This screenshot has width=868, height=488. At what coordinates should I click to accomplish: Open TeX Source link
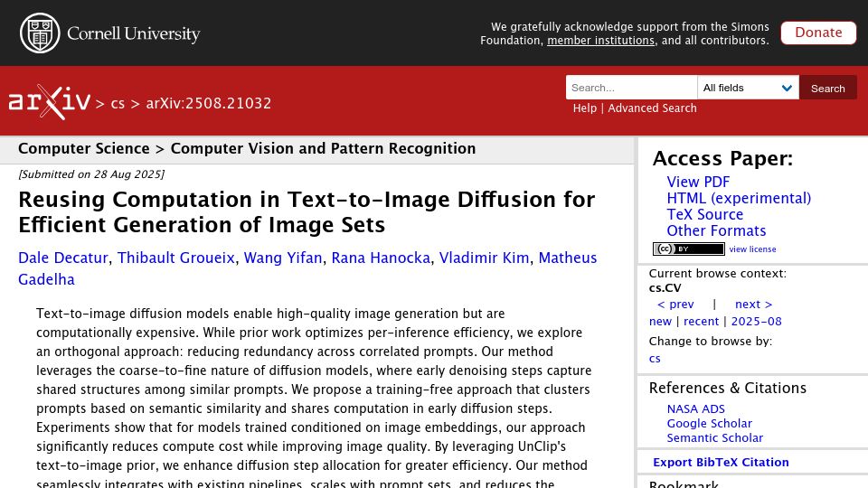(x=704, y=214)
